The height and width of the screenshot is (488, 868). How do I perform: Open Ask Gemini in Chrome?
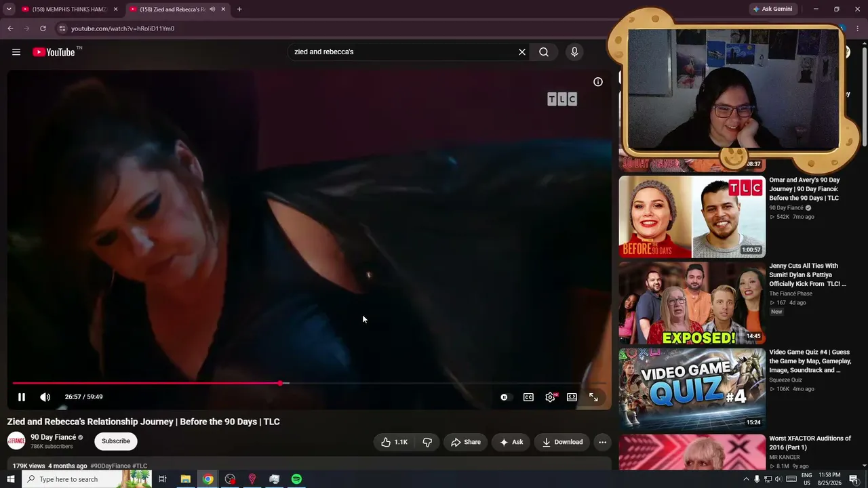click(772, 9)
